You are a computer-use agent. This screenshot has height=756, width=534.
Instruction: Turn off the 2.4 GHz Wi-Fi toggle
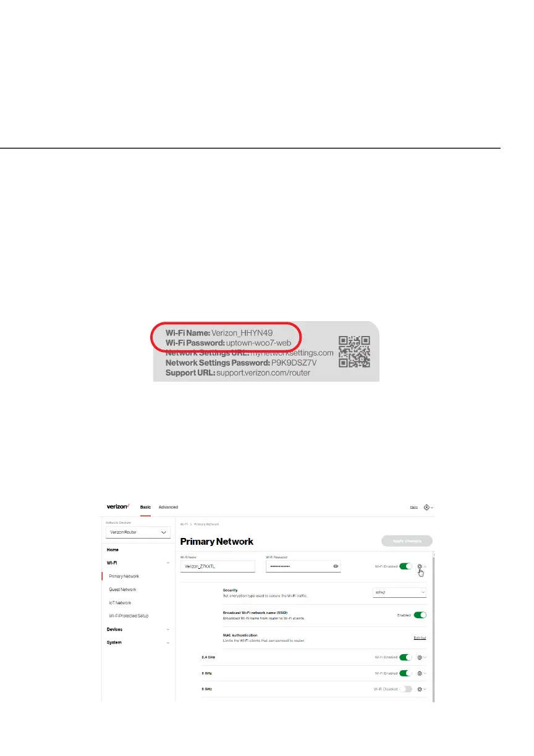point(405,657)
